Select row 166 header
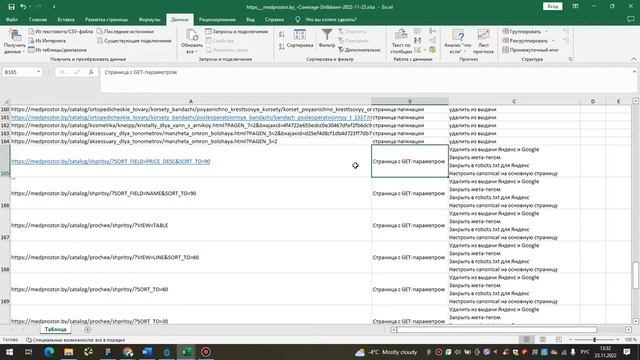The image size is (640, 360). coord(5,193)
